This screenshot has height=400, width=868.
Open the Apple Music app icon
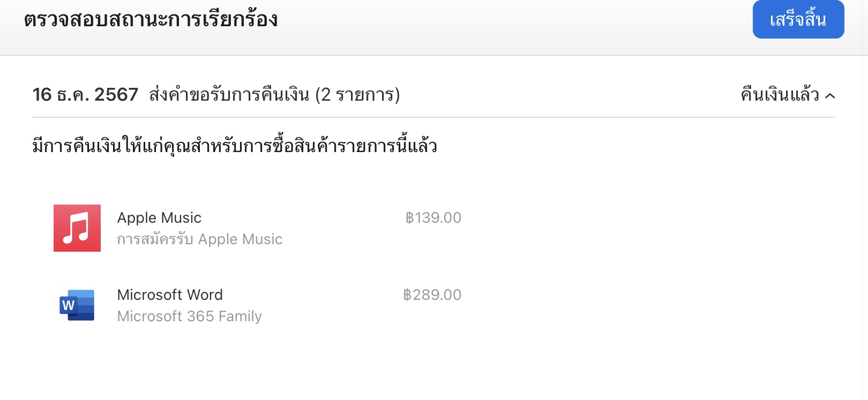tap(77, 228)
